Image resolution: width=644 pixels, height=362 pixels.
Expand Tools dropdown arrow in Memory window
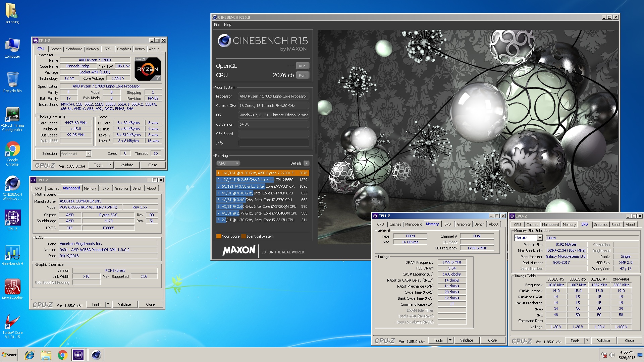coord(450,340)
